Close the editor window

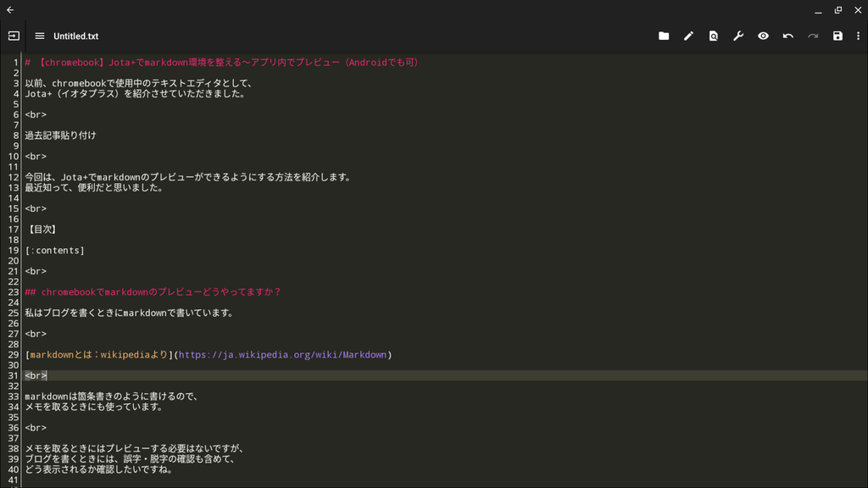click(x=858, y=10)
